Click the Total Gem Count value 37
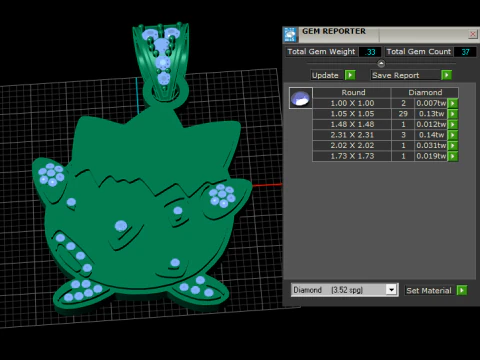 (465, 52)
